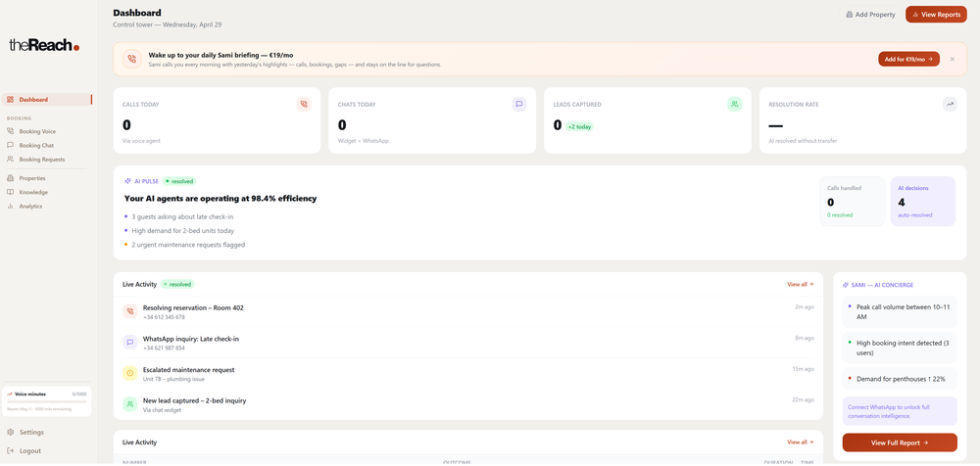Click 'High demand for 2-bed units today'
The image size is (980, 466).
point(182,230)
